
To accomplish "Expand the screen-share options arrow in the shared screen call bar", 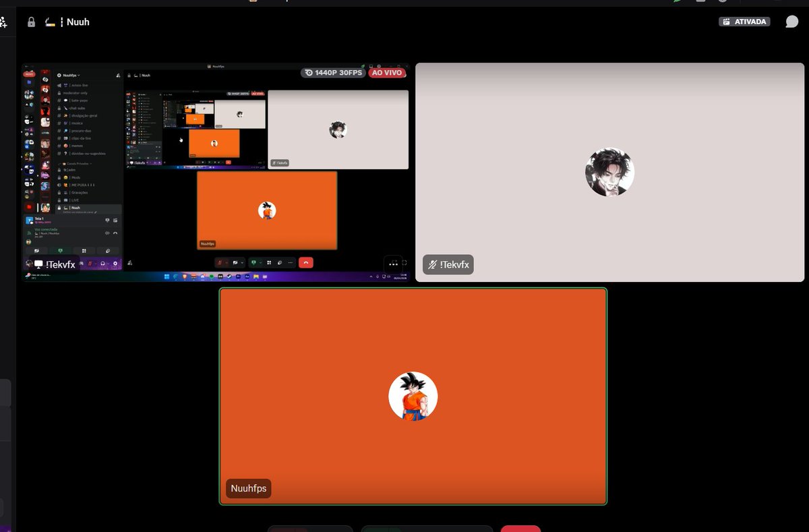I will tap(260, 262).
